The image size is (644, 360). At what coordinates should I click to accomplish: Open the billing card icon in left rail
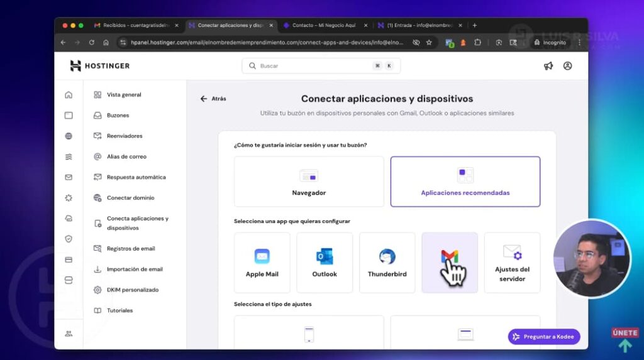click(x=69, y=260)
